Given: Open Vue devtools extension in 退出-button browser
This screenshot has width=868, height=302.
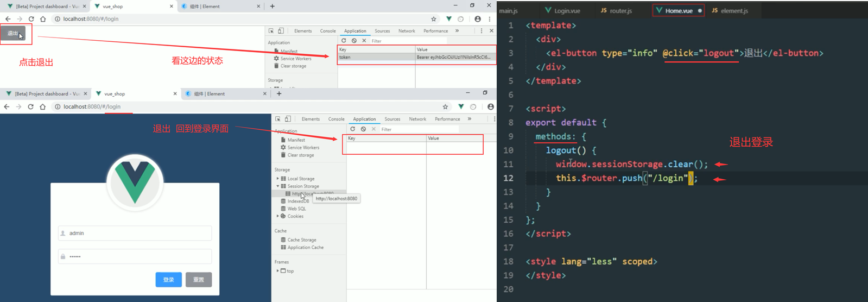Looking at the screenshot, I should point(449,19).
